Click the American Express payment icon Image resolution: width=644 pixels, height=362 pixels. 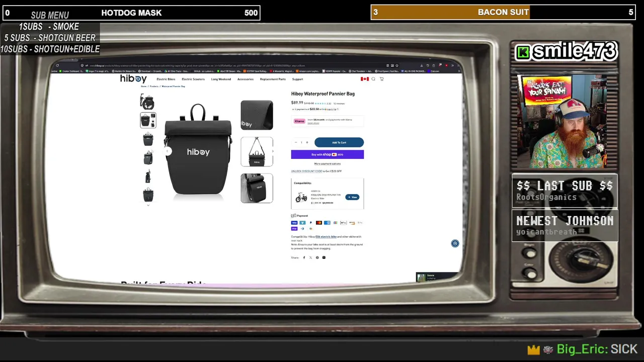pyautogui.click(x=327, y=223)
